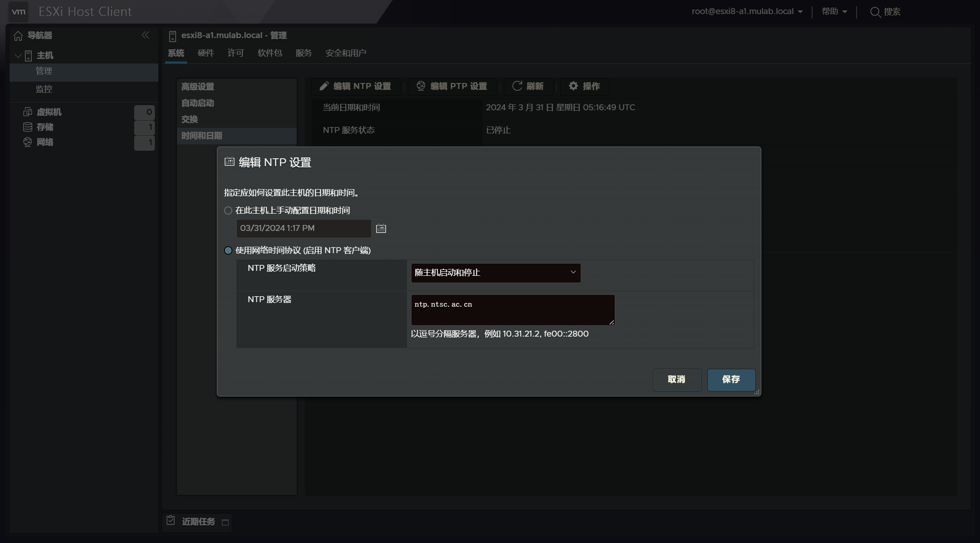Open Storage in the navigator
980x543 pixels.
pyautogui.click(x=45, y=127)
